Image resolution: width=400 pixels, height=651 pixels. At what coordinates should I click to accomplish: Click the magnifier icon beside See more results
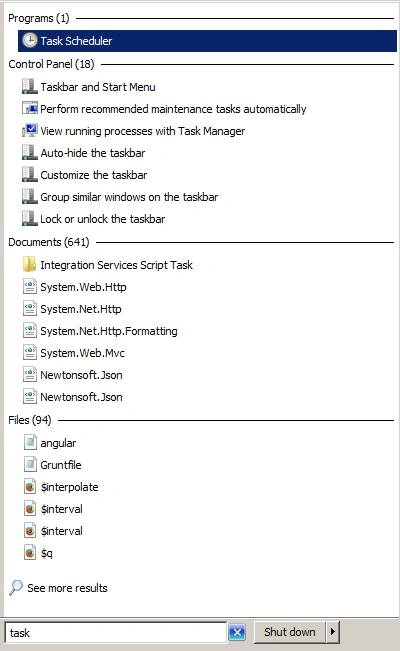[16, 587]
